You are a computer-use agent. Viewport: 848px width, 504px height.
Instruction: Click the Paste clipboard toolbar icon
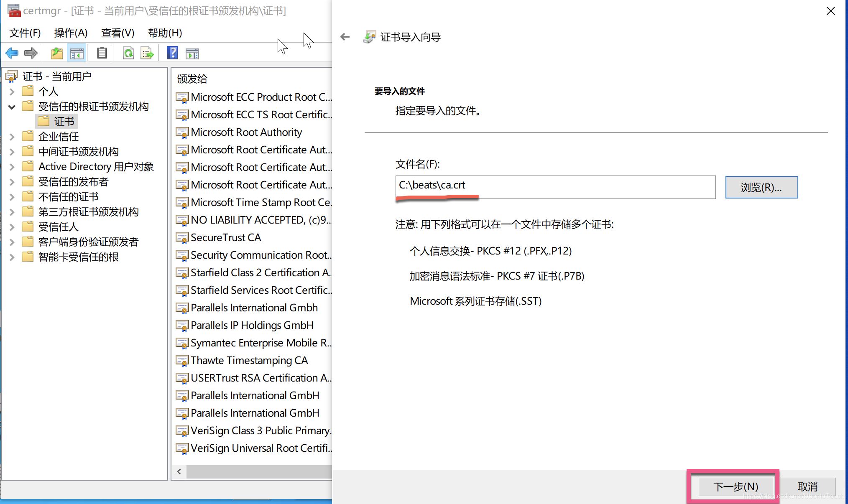coord(102,53)
